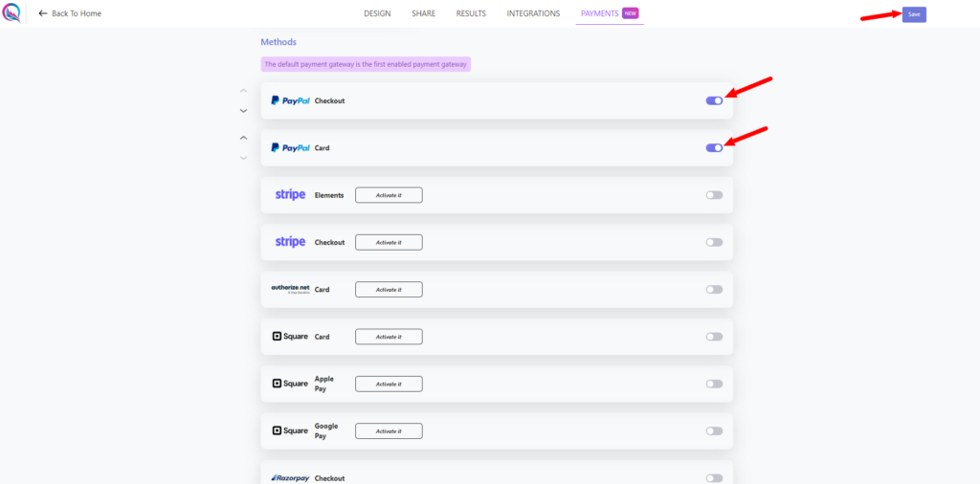This screenshot has width=980, height=484.
Task: Click the Methods heading
Action: pos(278,42)
